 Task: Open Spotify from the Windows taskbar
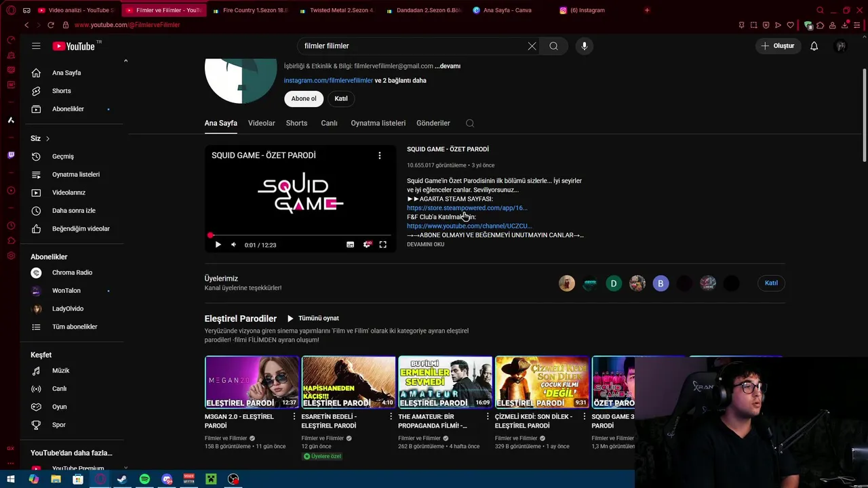[144, 479]
